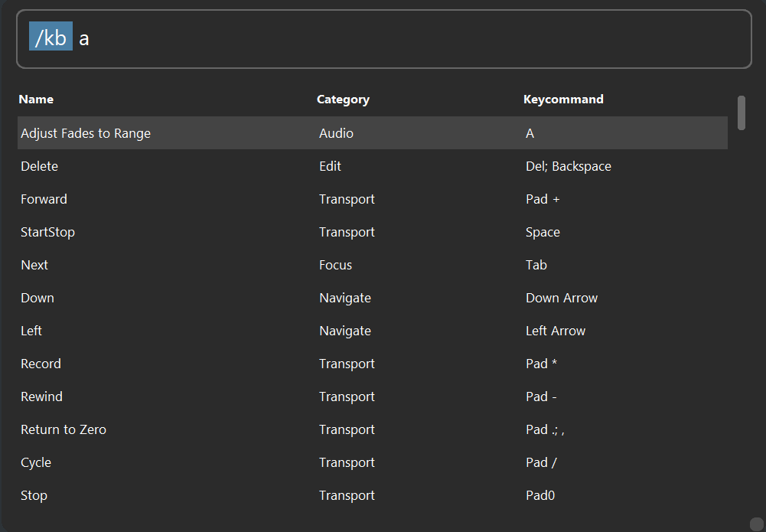The image size is (766, 532).
Task: Click the vertical scrollbar thumb of the results list
Action: 742,113
